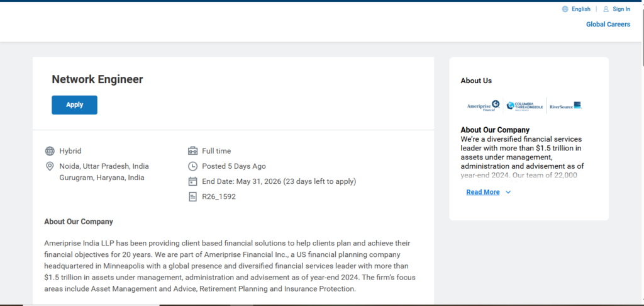This screenshot has height=306, width=644.
Task: Click the Hybrid globe icon
Action: pyautogui.click(x=50, y=151)
